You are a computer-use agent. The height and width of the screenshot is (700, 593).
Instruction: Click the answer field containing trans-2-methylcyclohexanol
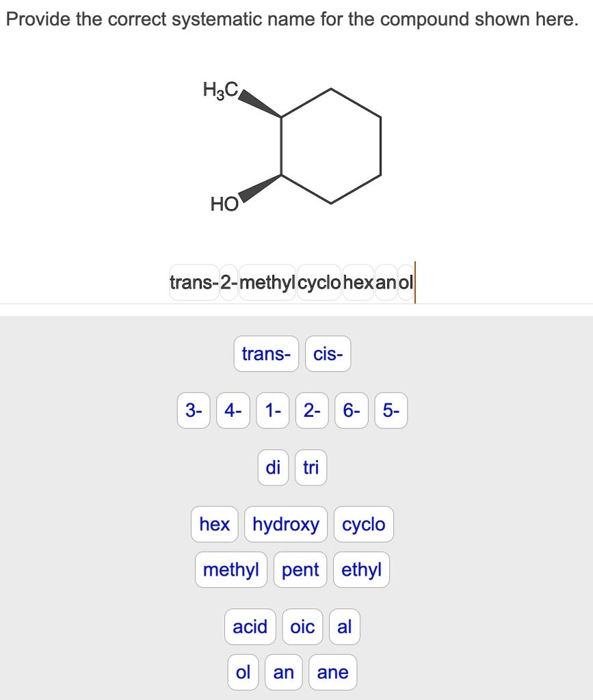click(x=291, y=282)
